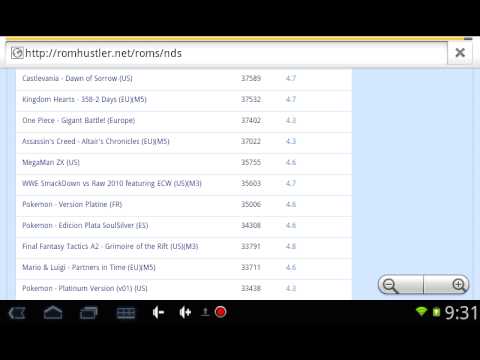
Task: Open Kingdom Hearts - 358-2 Days link
Action: click(84, 99)
